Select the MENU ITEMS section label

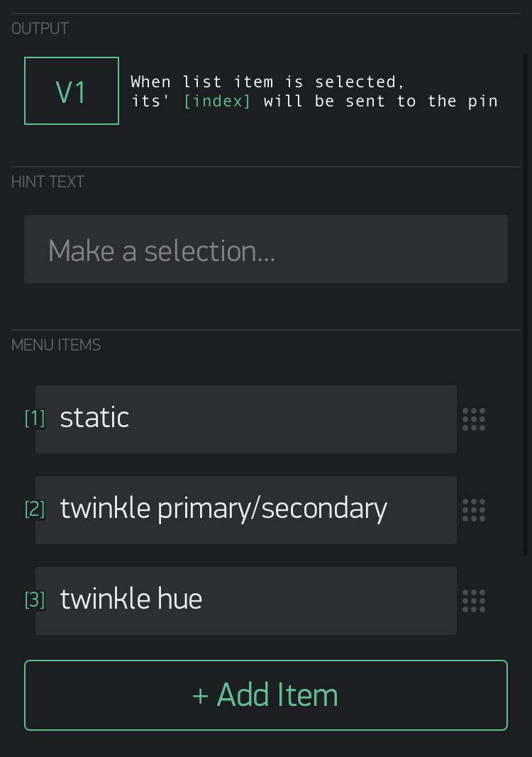(x=57, y=346)
